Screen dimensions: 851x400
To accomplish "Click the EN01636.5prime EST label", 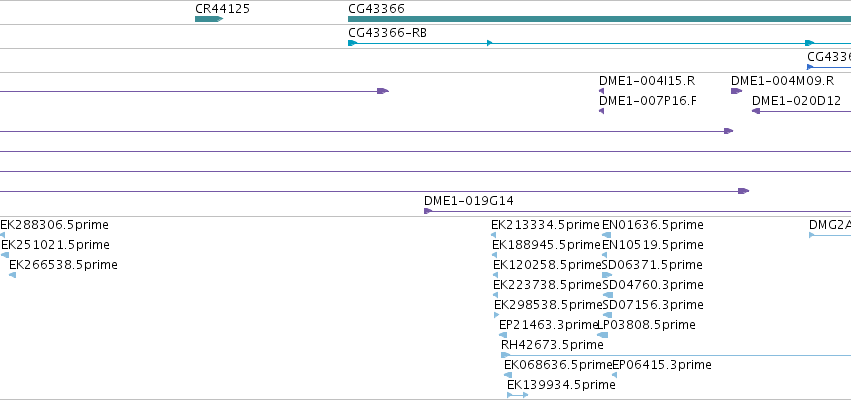I will 653,225.
